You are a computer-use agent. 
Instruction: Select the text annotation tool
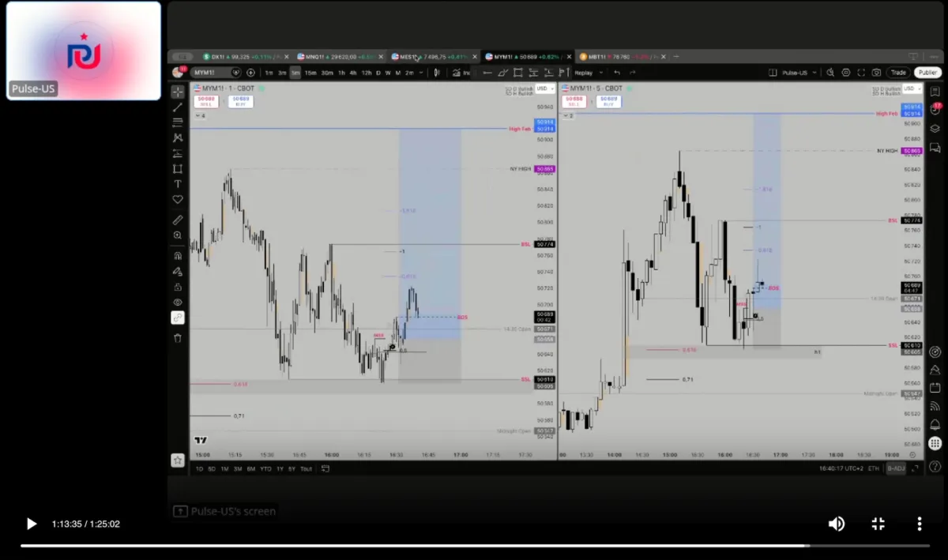(x=178, y=184)
